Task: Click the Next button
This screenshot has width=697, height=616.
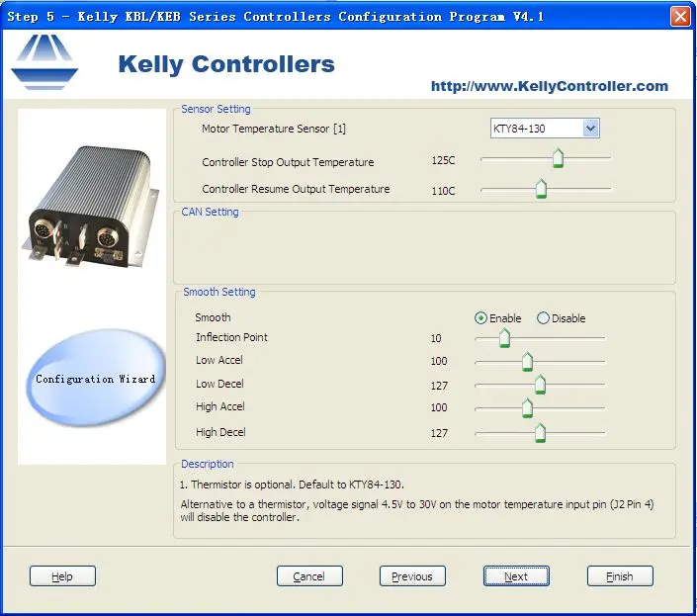Action: (x=516, y=576)
